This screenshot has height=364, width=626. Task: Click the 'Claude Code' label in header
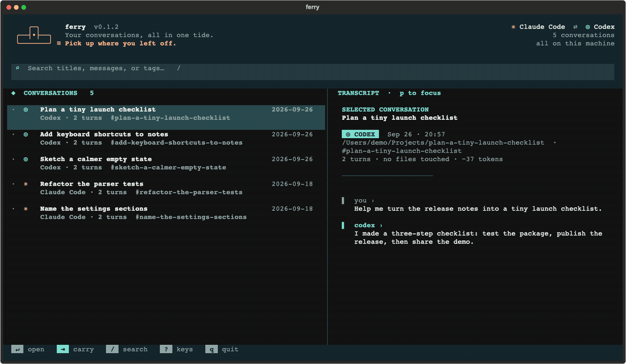[x=542, y=27]
